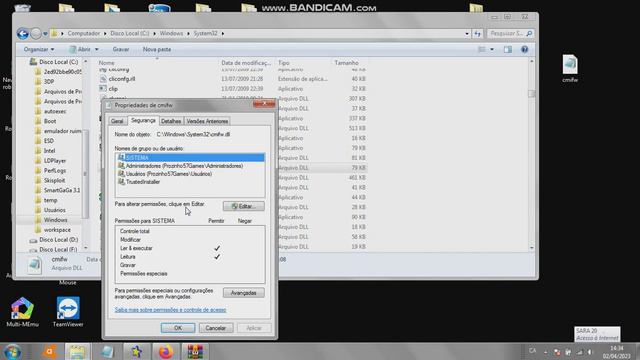
Task: Open the Organizar dropdown menu
Action: tap(39, 49)
